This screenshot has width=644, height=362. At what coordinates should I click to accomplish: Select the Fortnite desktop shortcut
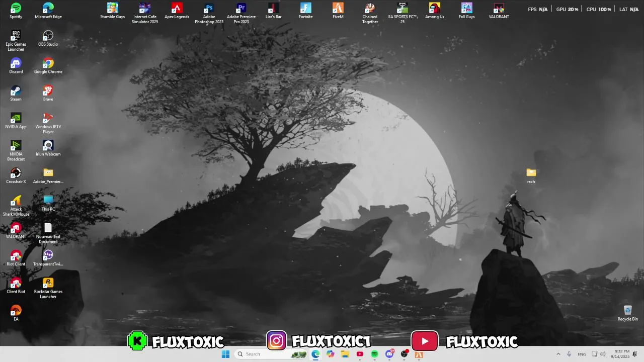click(305, 11)
